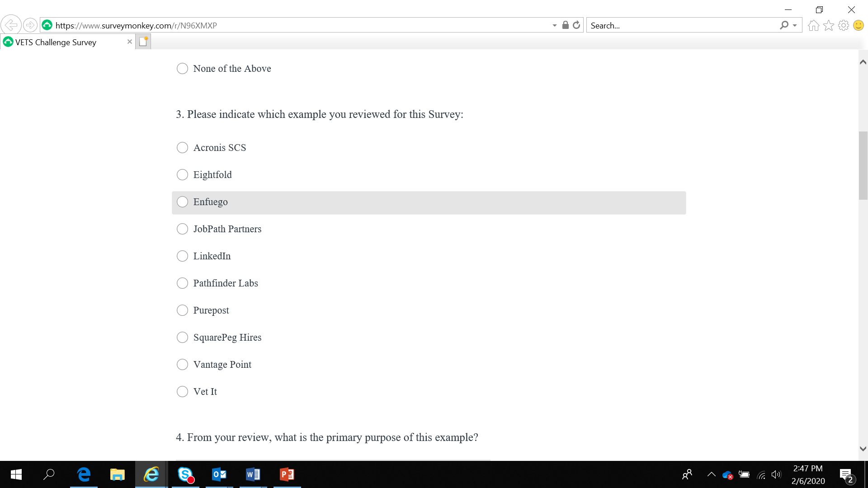Open PowerPoint from the taskbar
This screenshot has height=488, width=868.
pos(287,474)
